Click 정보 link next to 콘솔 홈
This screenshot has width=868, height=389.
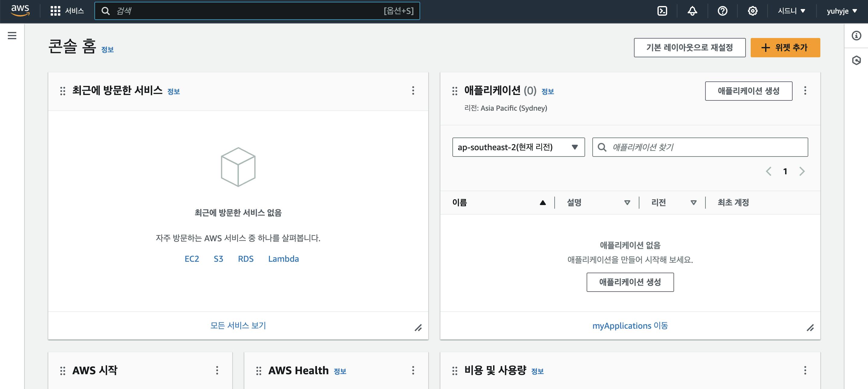coord(107,49)
